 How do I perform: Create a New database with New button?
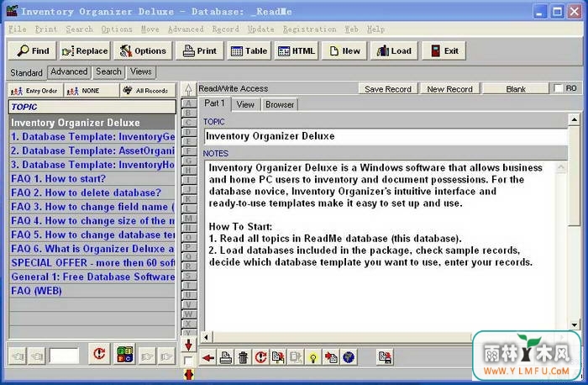click(344, 50)
